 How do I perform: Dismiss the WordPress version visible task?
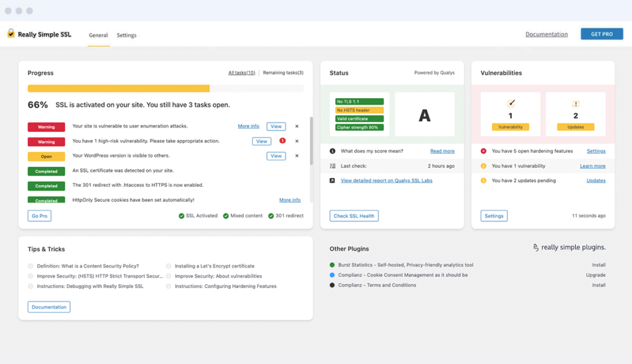coord(297,156)
